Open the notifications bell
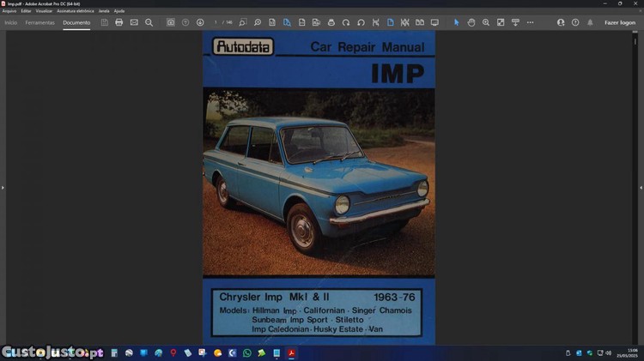This screenshot has width=644, height=361. pyautogui.click(x=590, y=22)
